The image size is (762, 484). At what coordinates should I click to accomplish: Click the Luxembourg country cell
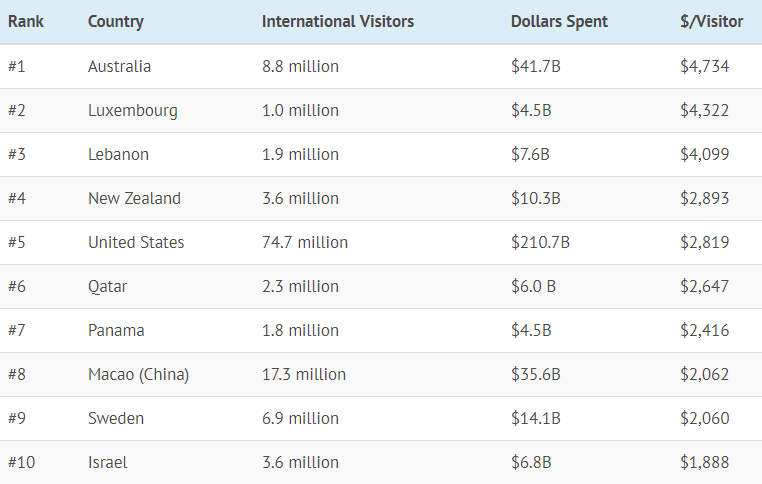tap(133, 110)
